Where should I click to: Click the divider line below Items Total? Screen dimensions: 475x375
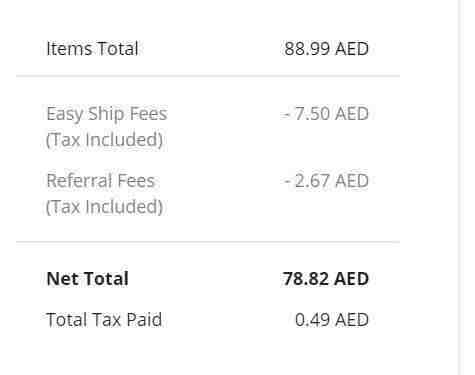(x=208, y=76)
